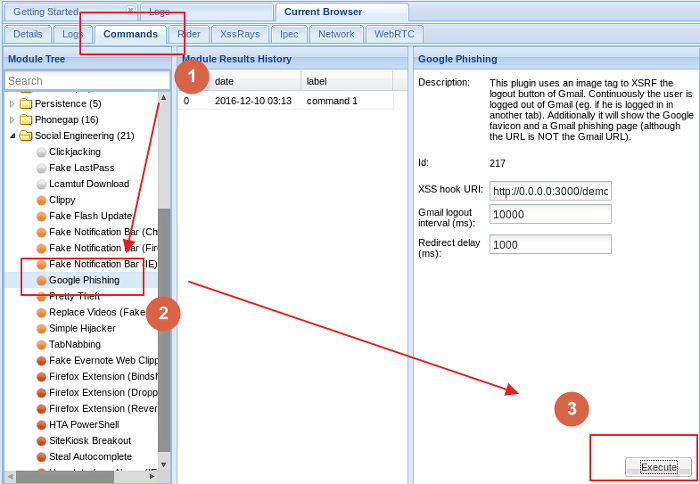
Task: Open the WebRTC tab
Action: (394, 34)
